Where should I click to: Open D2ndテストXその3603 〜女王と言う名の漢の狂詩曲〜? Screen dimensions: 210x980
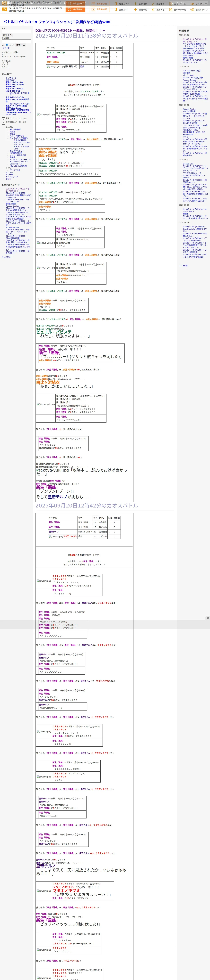195,256
